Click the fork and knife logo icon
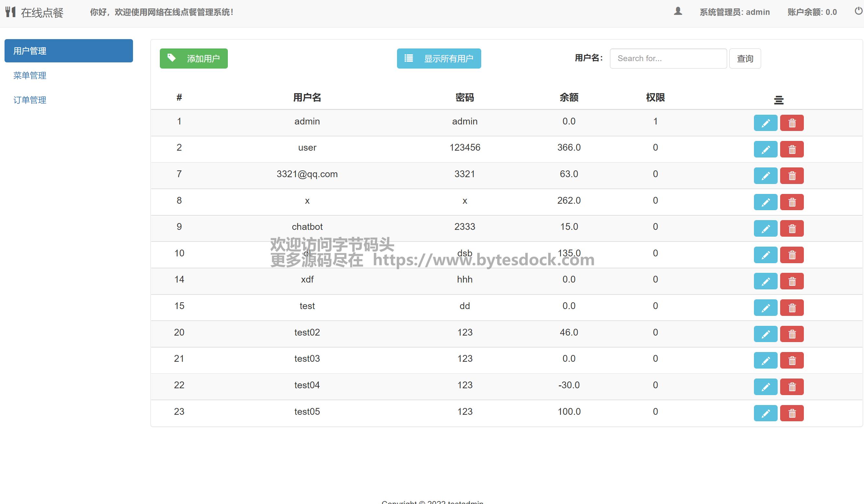The width and height of the screenshot is (864, 504). [x=10, y=12]
